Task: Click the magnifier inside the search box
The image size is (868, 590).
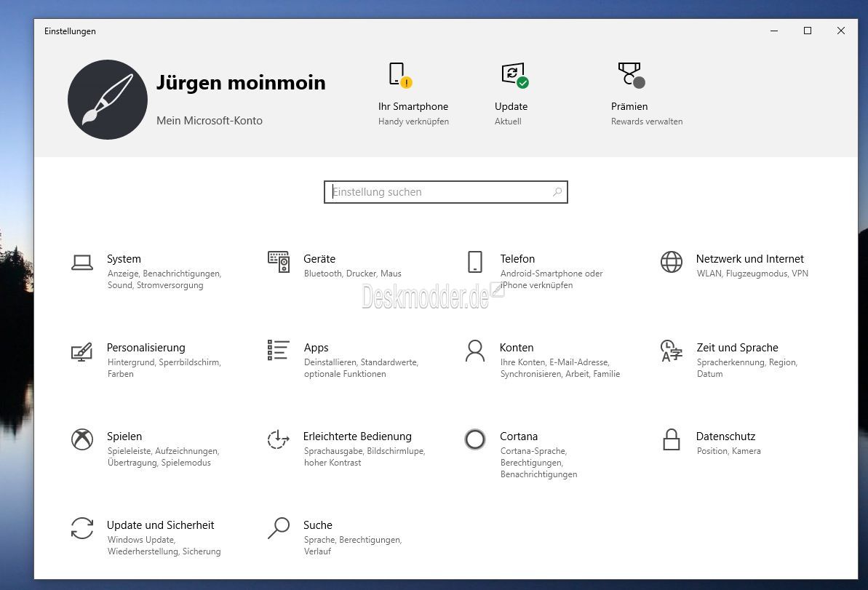Action: click(x=557, y=192)
